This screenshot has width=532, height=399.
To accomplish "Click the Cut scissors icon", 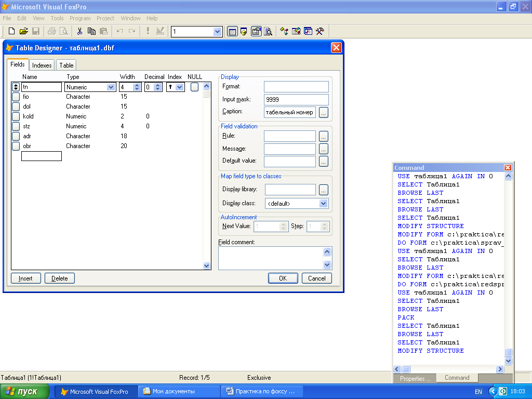I will coord(79,31).
